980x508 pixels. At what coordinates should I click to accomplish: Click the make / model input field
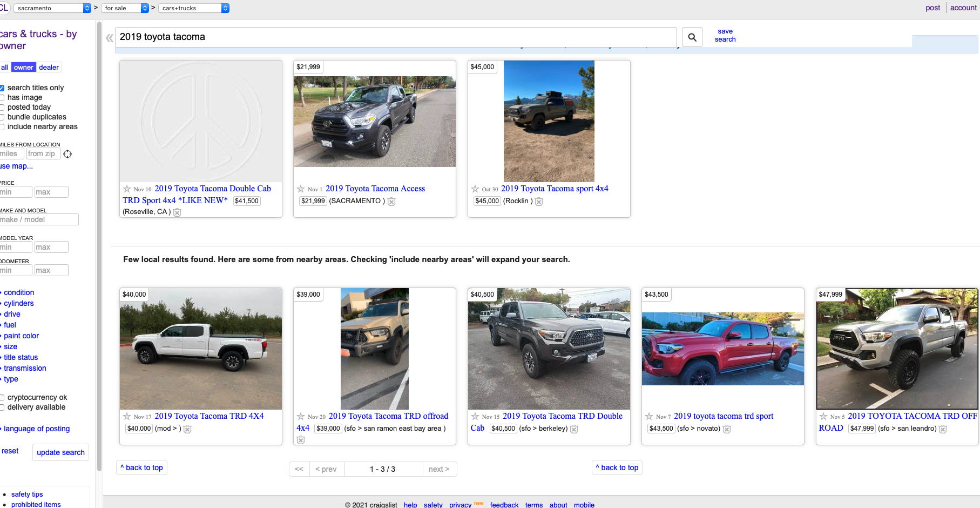tap(39, 219)
